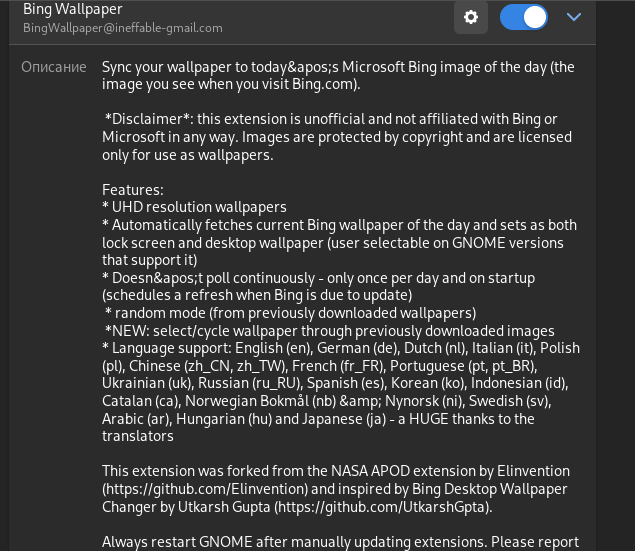
Task: Disable the Bing Wallpaper extension switch
Action: click(524, 17)
